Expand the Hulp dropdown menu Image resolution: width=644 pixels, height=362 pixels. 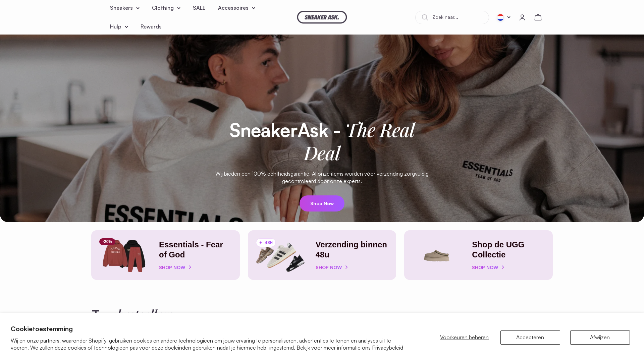(119, 27)
